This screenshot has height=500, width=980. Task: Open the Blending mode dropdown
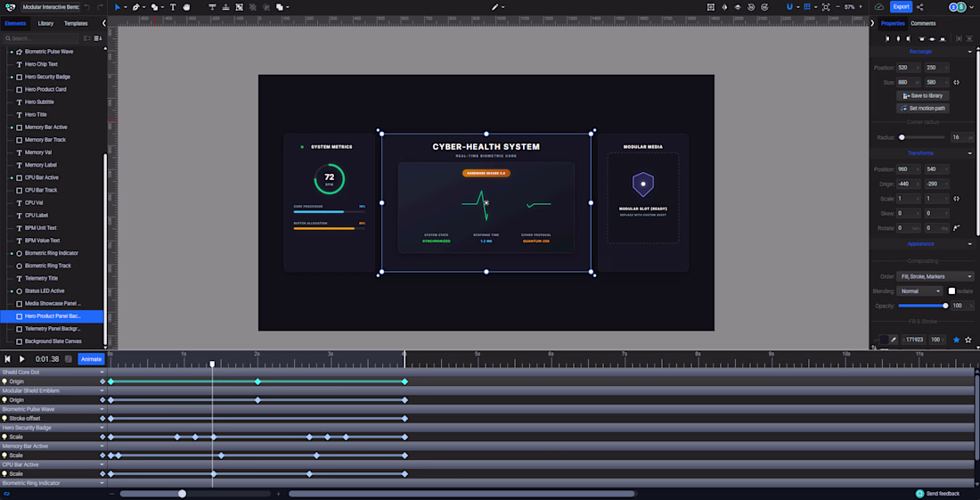920,291
